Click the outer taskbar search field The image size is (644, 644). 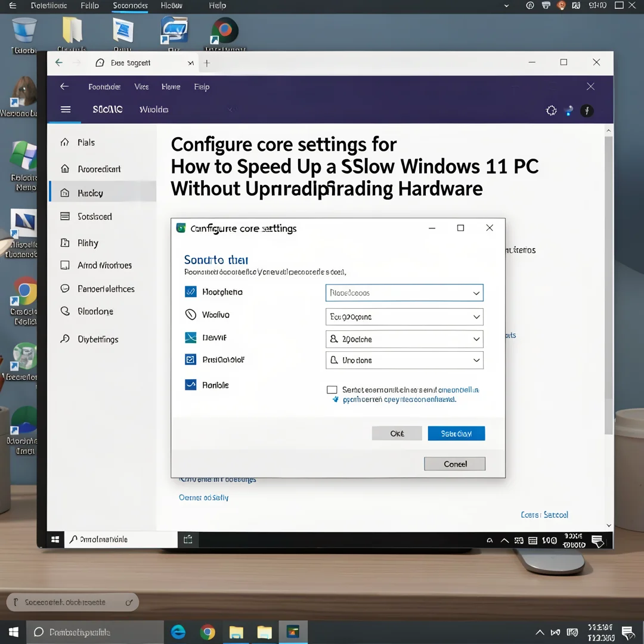[x=95, y=632]
